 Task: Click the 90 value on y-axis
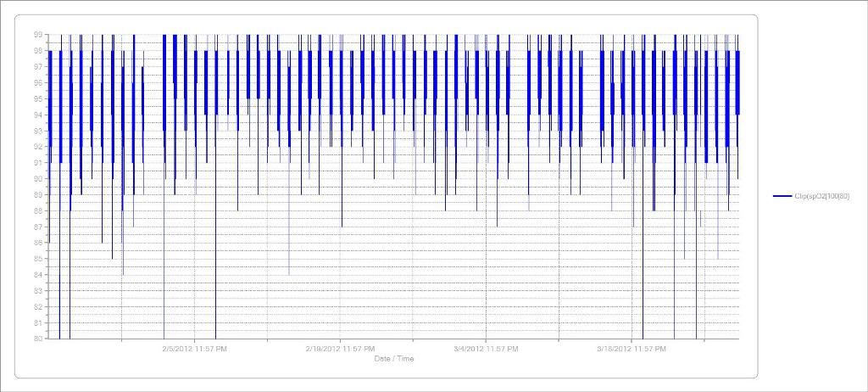pyautogui.click(x=38, y=179)
